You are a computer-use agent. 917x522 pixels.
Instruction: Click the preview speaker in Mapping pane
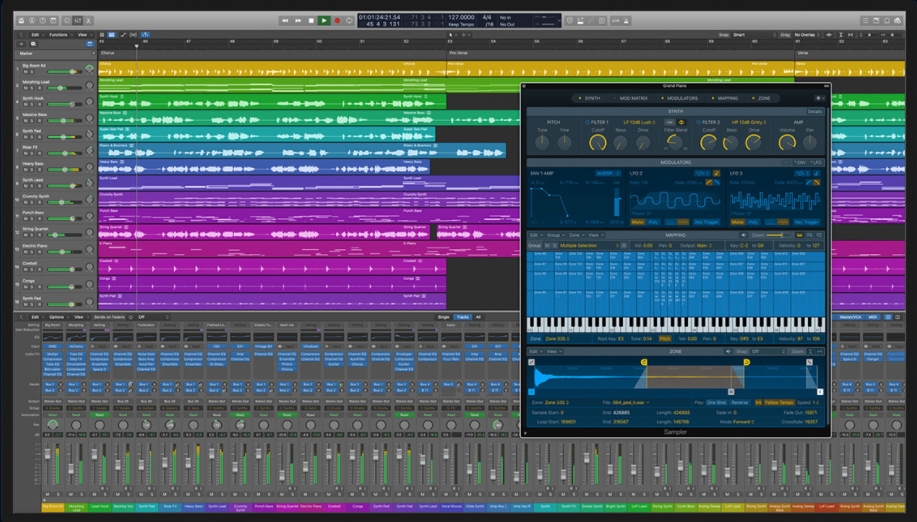[x=744, y=235]
